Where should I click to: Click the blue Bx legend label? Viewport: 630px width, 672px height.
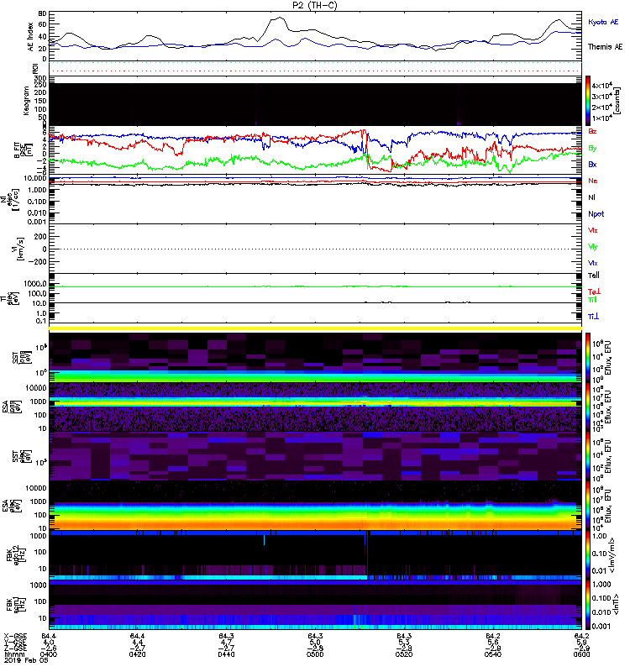592,164
